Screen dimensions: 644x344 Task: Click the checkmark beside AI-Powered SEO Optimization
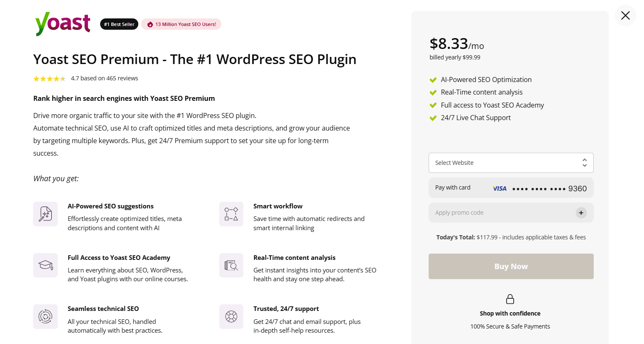pyautogui.click(x=433, y=80)
